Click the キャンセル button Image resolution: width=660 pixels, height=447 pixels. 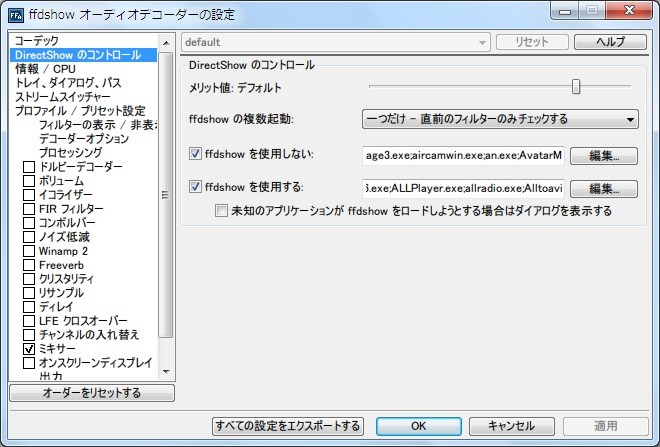[x=511, y=426]
